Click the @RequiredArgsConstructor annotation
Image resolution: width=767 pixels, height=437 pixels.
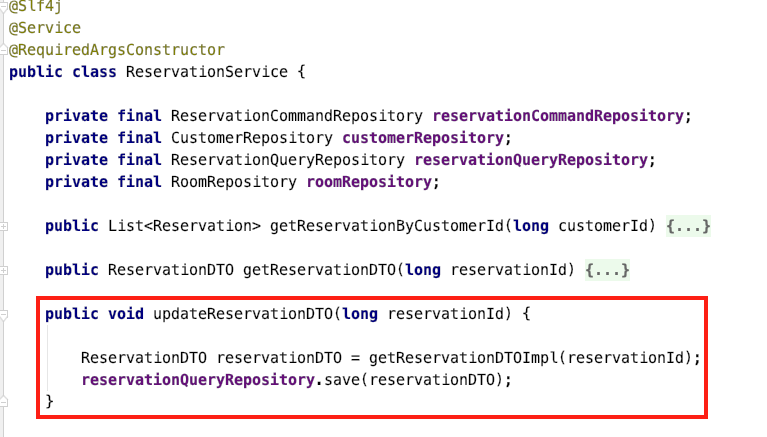117,50
